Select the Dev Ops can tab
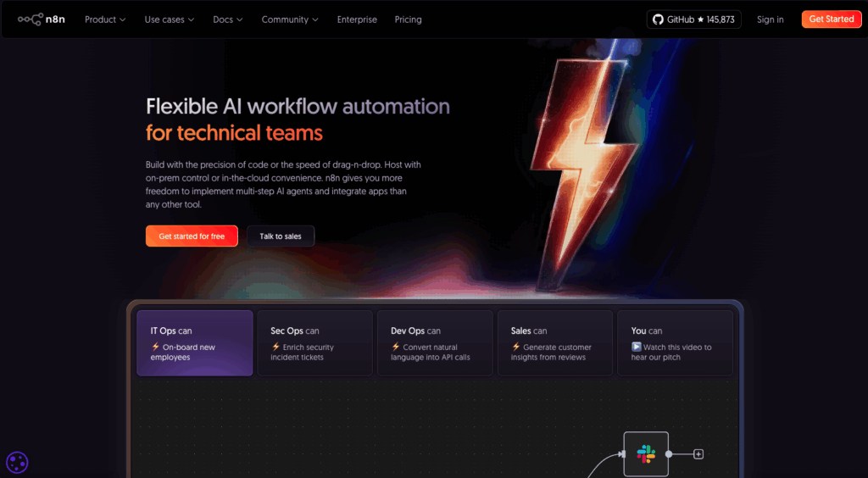The height and width of the screenshot is (478, 868). point(435,342)
